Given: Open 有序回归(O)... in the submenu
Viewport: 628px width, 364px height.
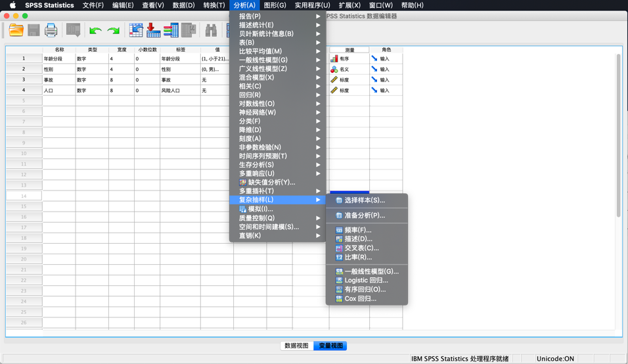Looking at the screenshot, I should coord(367,290).
